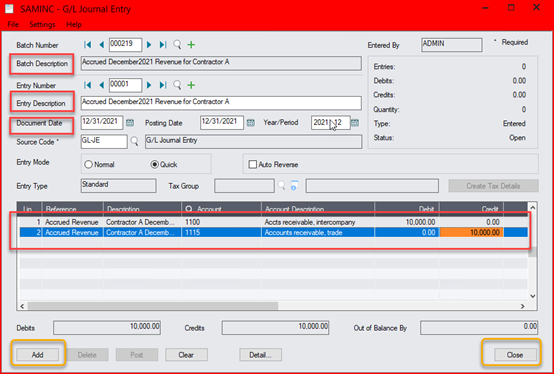Click Create Tax Details button
Viewport: 554px width, 374px height.
coord(493,186)
